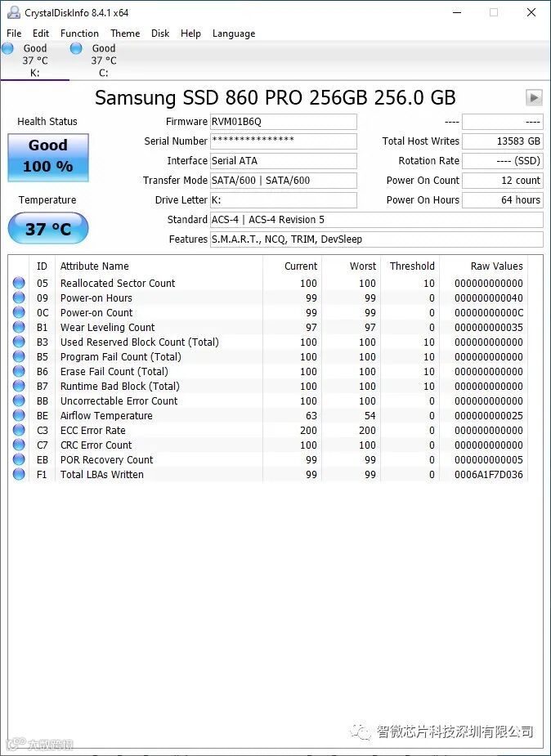Click the Standard field ACS-4
Screen dimensions: 551x756
tap(377, 219)
